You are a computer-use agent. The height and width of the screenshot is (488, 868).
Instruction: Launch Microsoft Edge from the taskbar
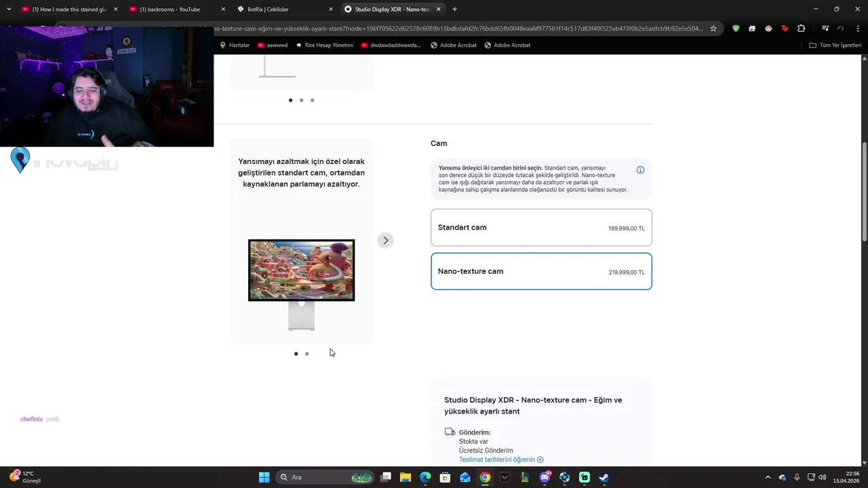point(425,477)
